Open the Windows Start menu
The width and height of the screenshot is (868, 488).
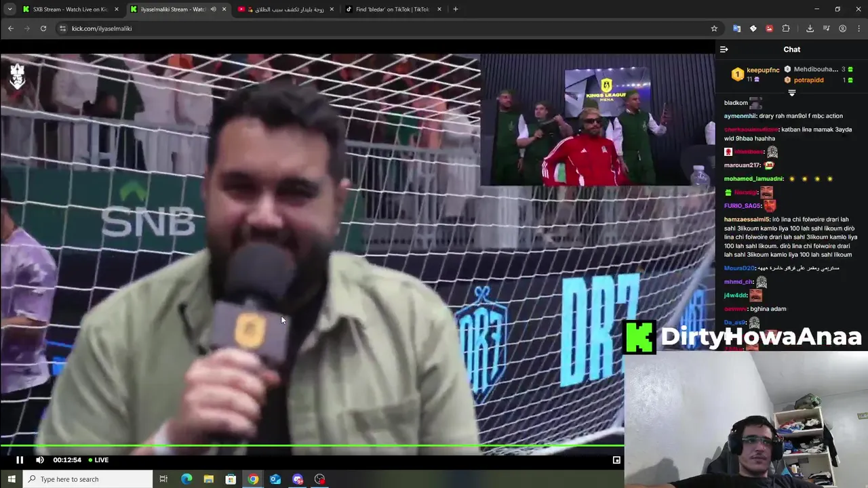pos(11,479)
